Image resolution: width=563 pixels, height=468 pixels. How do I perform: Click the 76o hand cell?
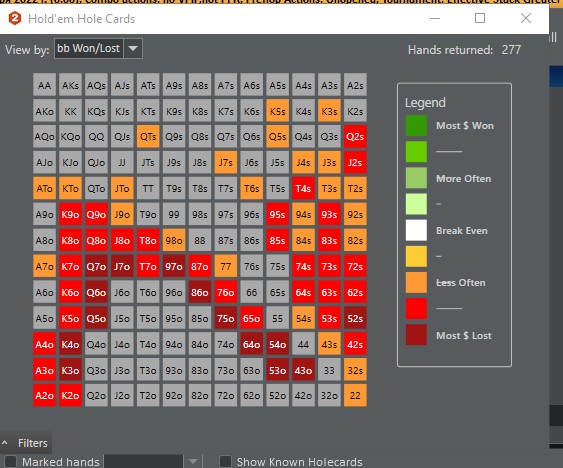225,292
